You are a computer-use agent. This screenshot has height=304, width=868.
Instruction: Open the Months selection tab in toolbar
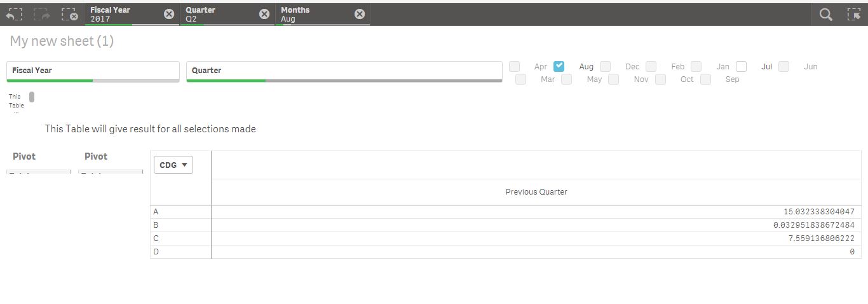315,14
